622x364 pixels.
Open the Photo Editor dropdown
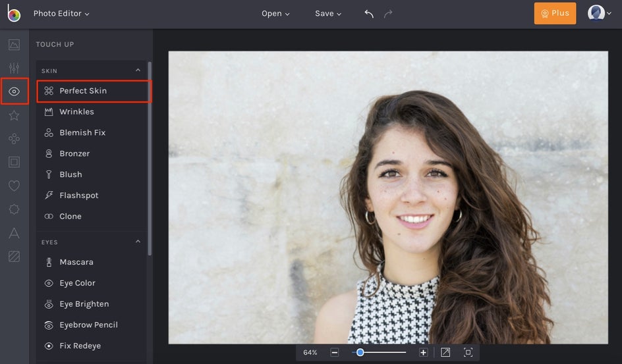click(61, 13)
